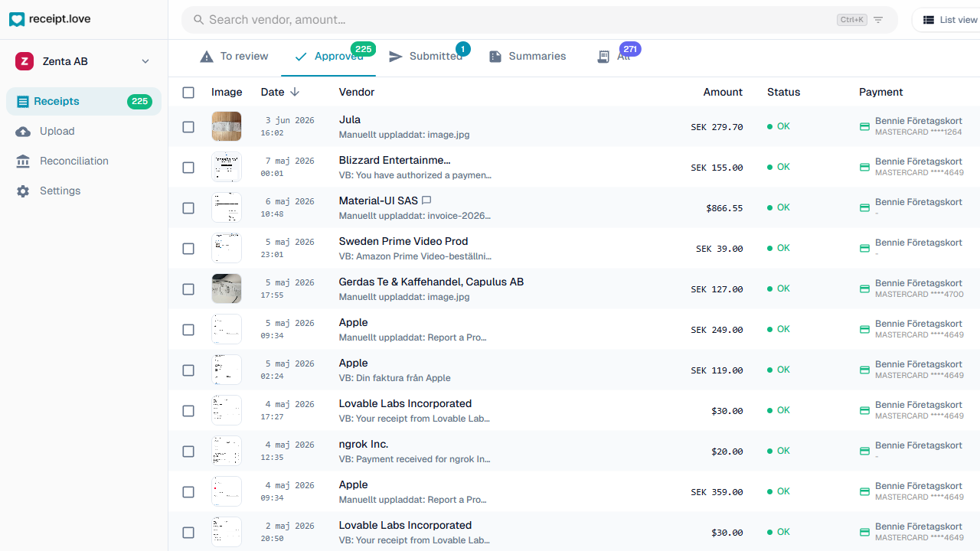
Task: Click the SEK 359.00 amount
Action: pyautogui.click(x=717, y=492)
